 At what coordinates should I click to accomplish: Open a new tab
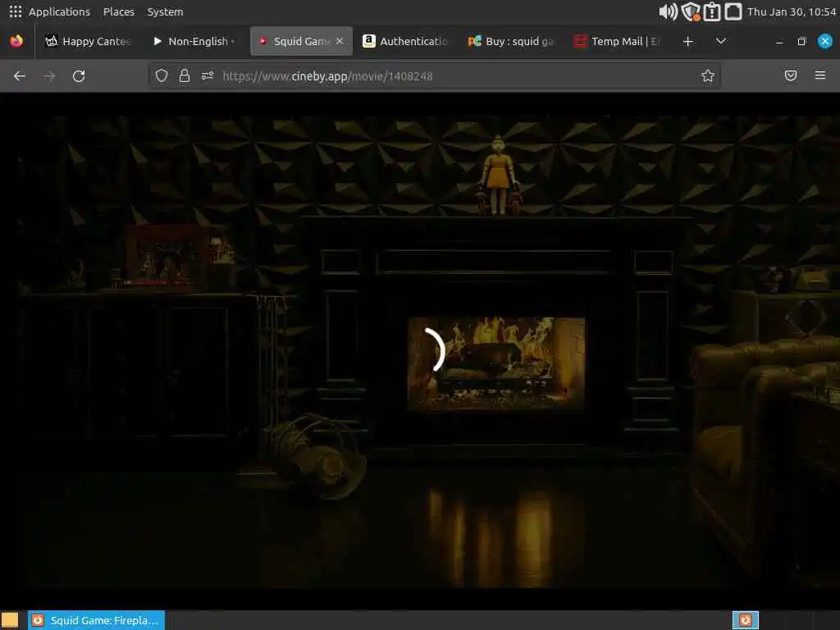688,41
